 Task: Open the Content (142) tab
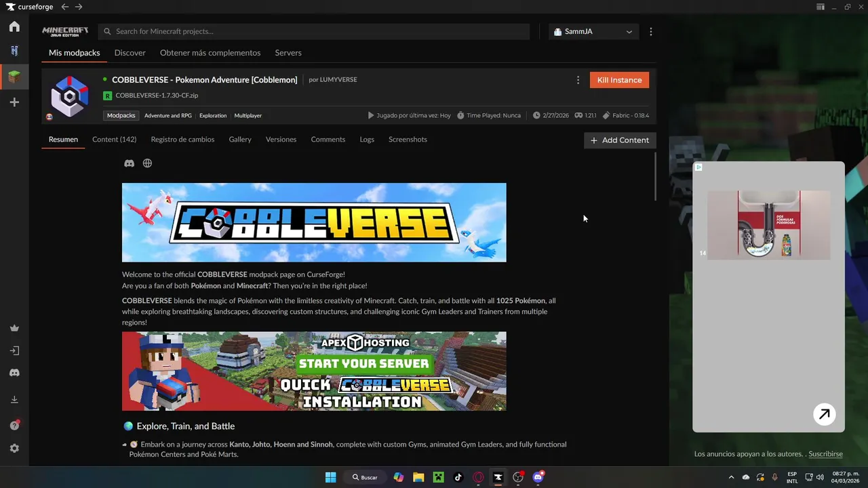pyautogui.click(x=114, y=140)
